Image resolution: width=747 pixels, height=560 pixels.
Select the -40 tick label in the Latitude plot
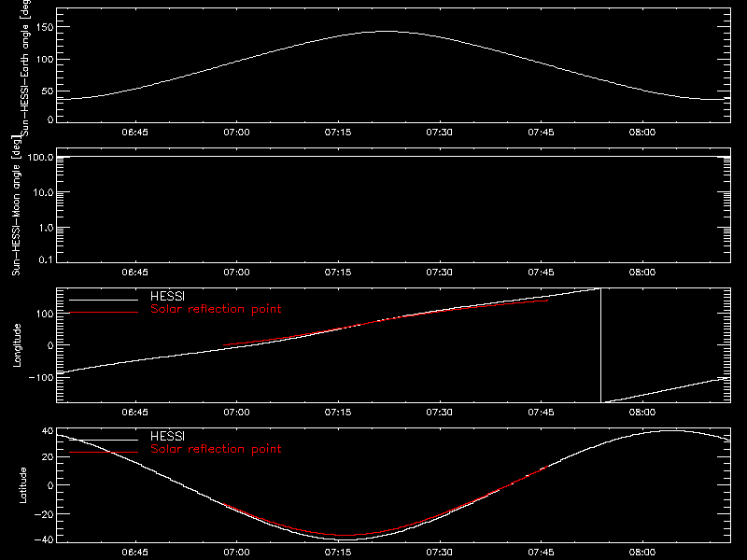[x=44, y=539]
